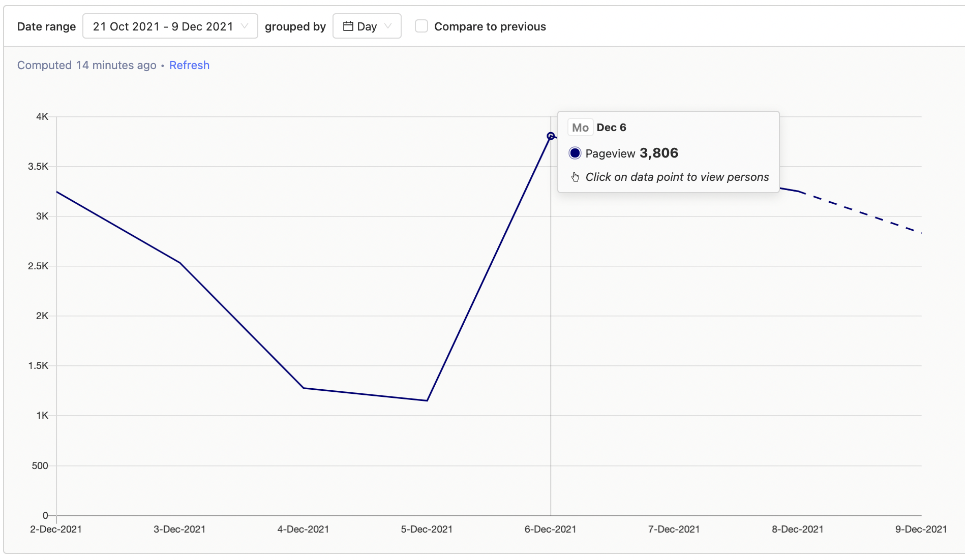Click the Refresh link
Image resolution: width=965 pixels, height=560 pixels.
point(189,65)
